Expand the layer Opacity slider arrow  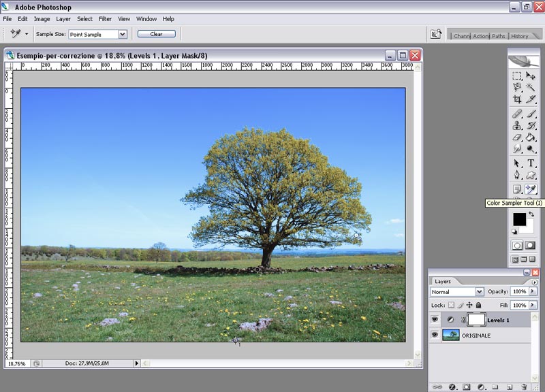pyautogui.click(x=533, y=292)
